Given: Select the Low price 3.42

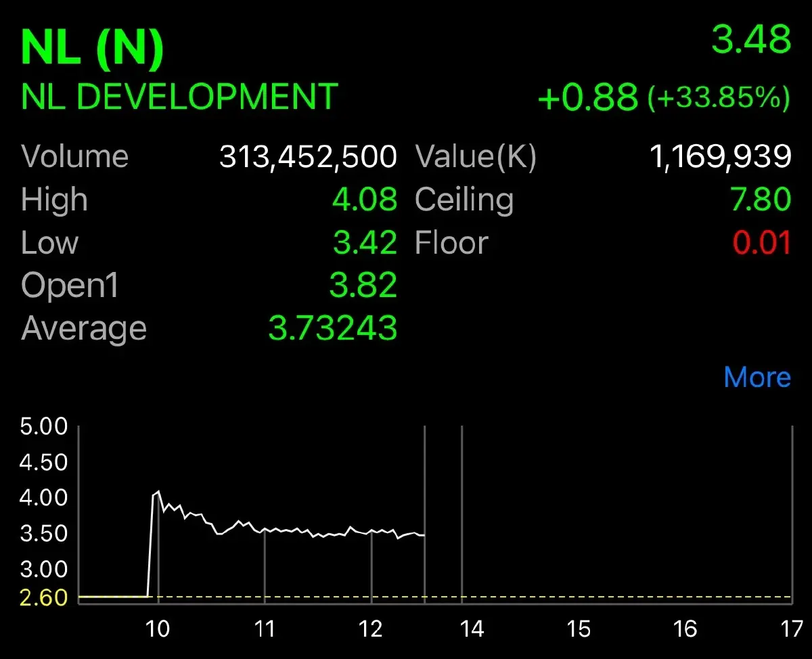Looking at the screenshot, I should (365, 243).
